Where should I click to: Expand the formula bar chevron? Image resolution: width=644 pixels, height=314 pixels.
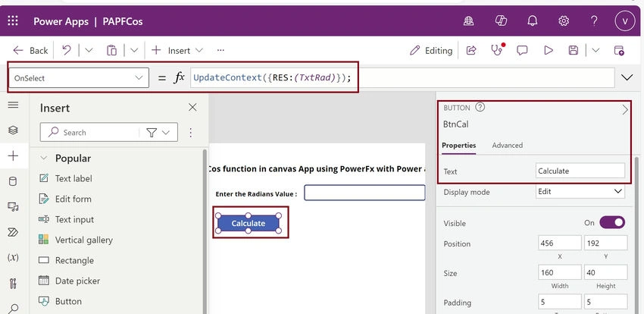point(627,77)
